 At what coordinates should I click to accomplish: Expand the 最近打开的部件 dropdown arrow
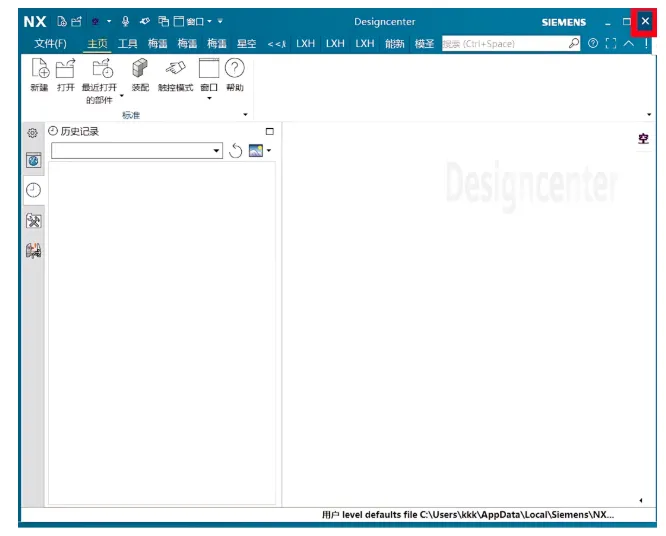pos(122,96)
